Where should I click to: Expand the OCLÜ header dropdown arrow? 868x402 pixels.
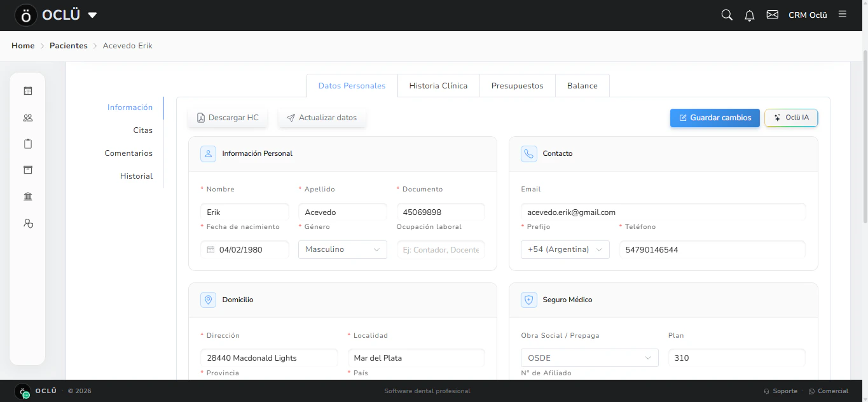[92, 15]
